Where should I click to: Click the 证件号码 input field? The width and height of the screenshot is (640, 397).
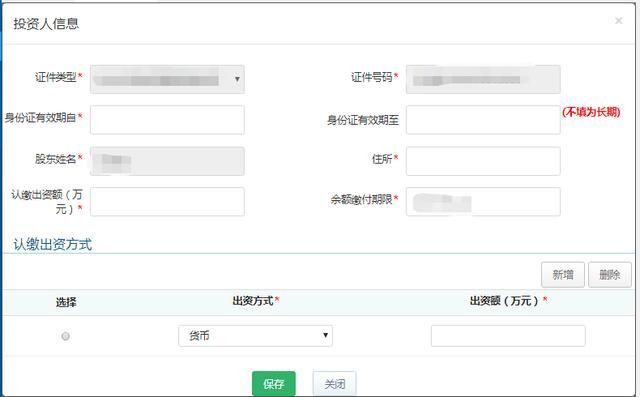[x=483, y=79]
